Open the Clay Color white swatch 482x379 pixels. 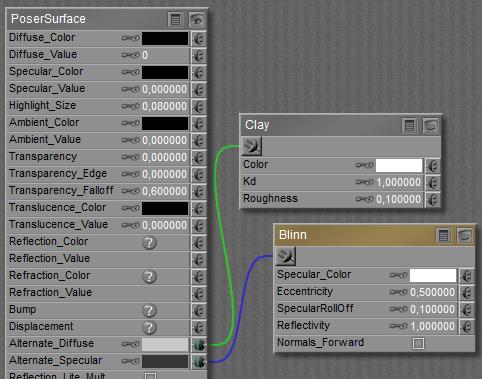pos(399,165)
